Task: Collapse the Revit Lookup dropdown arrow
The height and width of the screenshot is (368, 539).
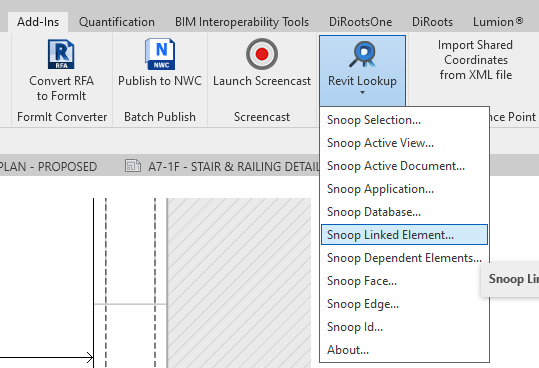Action: 362,92
